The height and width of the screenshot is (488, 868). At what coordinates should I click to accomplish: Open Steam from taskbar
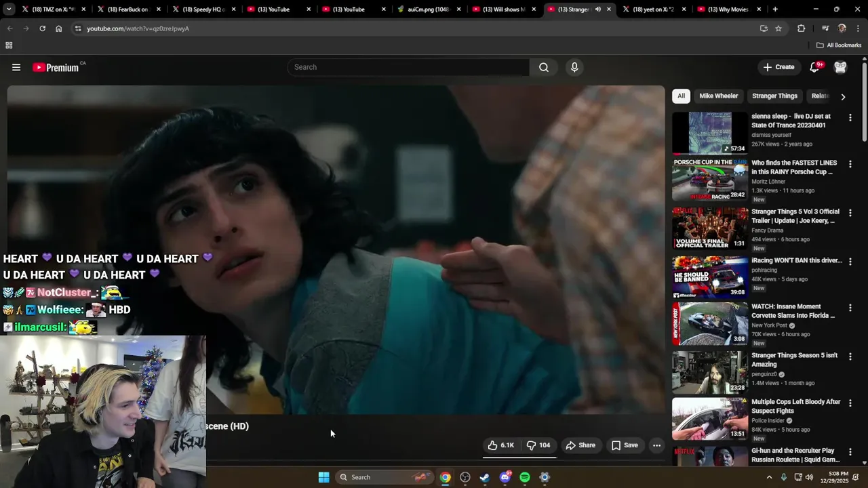pos(485,477)
